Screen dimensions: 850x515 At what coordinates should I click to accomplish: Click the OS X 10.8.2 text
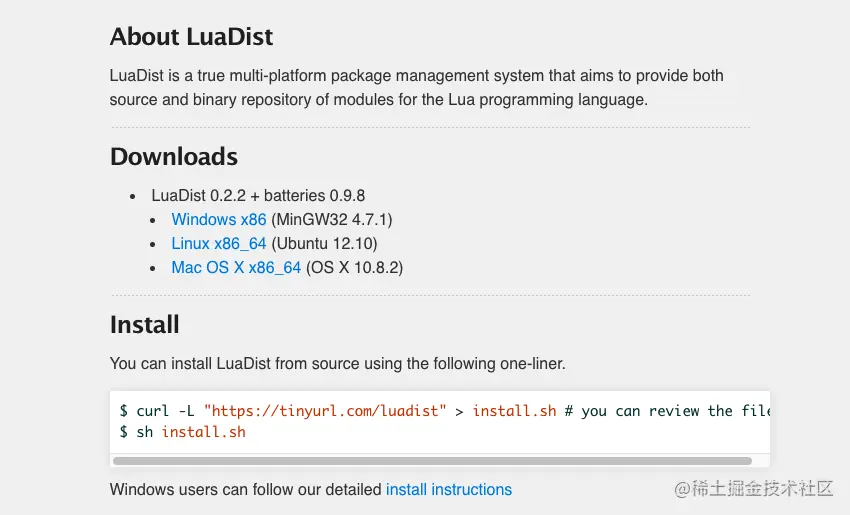coord(354,267)
